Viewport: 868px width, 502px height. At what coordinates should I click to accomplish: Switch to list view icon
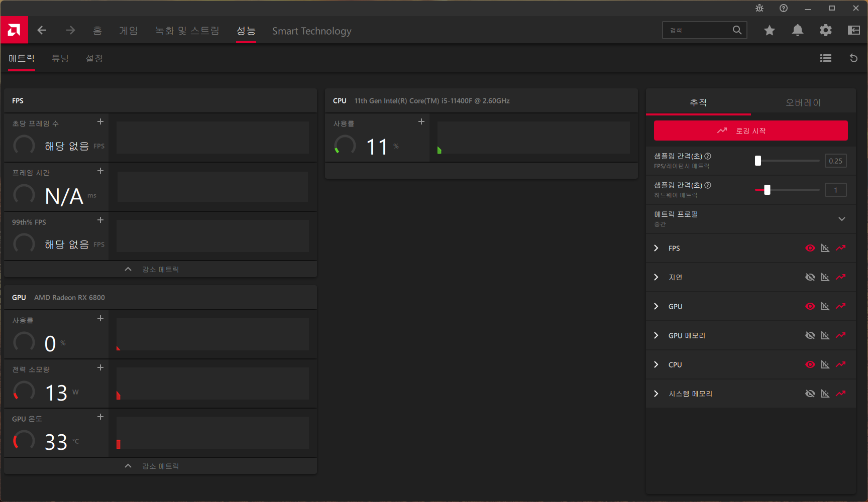[x=826, y=58]
